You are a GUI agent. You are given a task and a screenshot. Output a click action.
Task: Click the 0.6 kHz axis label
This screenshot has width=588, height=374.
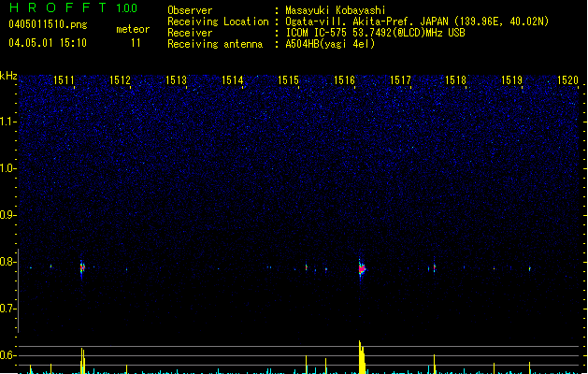[x=8, y=355]
